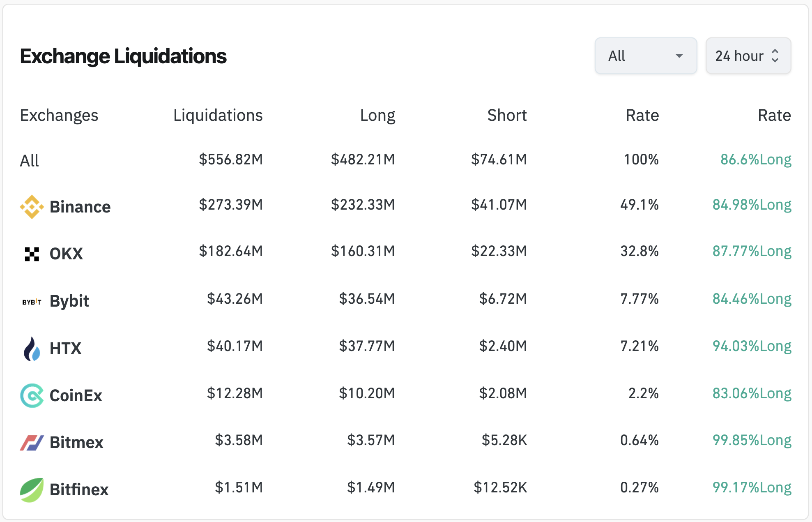
Task: Open the All filter dropdown
Action: pos(645,56)
